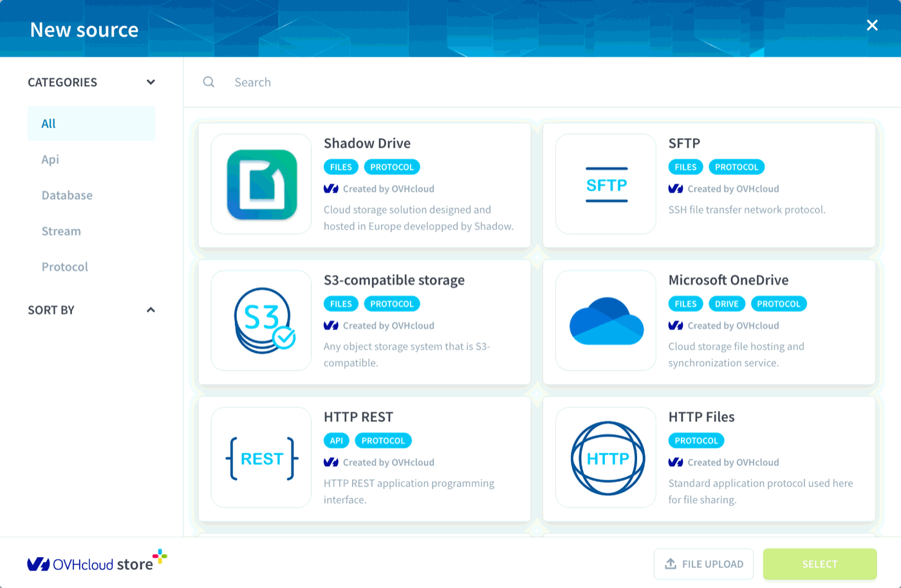Click the OVHcloud icon on S3-compatible storage card

tap(331, 326)
